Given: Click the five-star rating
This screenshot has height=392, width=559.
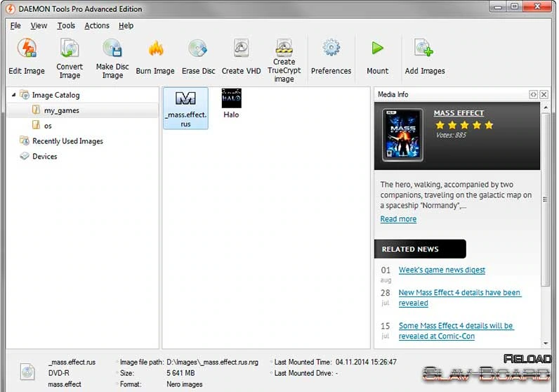Looking at the screenshot, I should tap(464, 125).
